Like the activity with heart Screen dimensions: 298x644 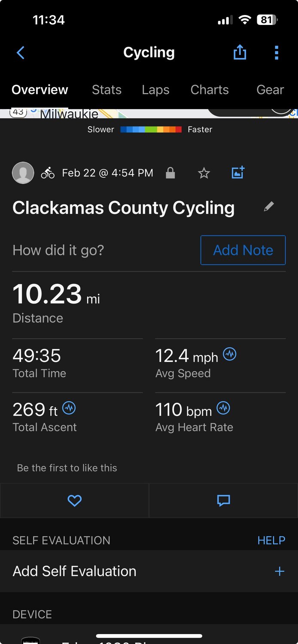74,500
